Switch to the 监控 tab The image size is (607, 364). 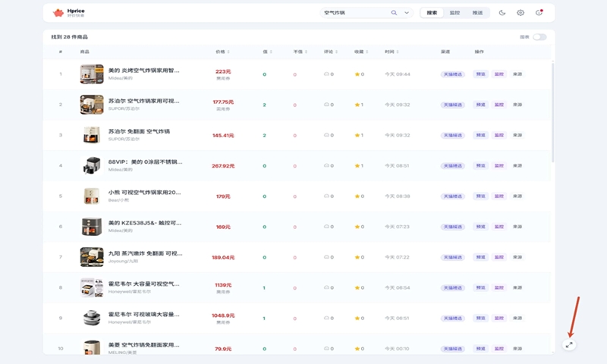coord(454,13)
